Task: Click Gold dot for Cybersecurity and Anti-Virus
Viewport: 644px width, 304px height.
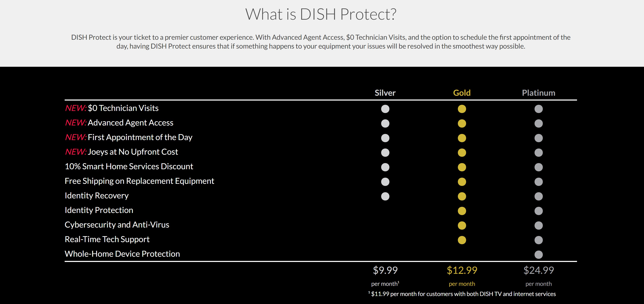Action: coord(462,225)
